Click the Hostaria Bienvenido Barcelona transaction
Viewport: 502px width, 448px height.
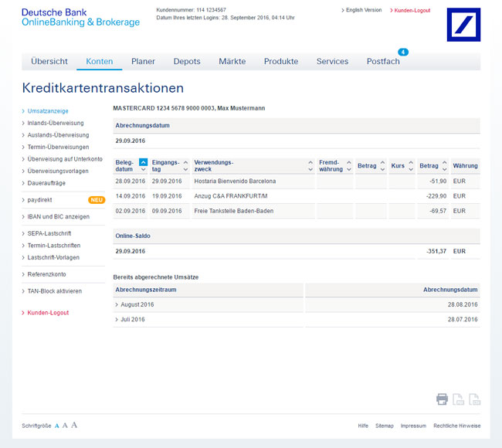235,182
